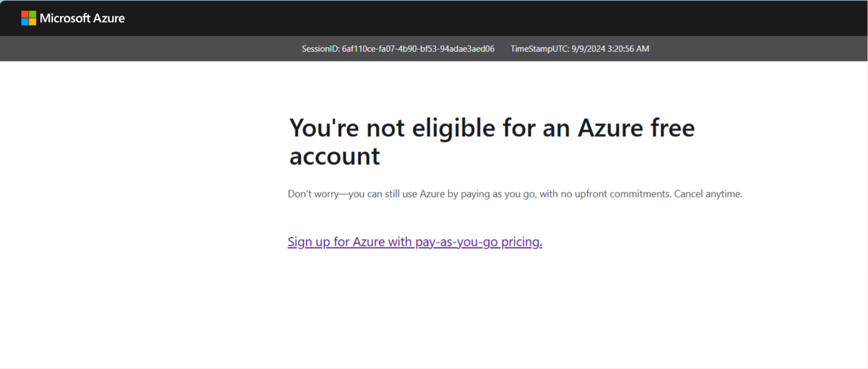The image size is (868, 369).
Task: Select the TimeStampUTC label
Action: point(540,49)
